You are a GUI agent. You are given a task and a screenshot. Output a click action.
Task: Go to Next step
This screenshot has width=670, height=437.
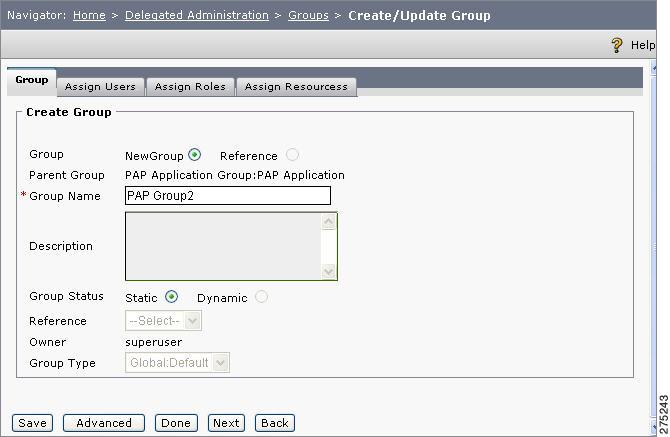226,423
